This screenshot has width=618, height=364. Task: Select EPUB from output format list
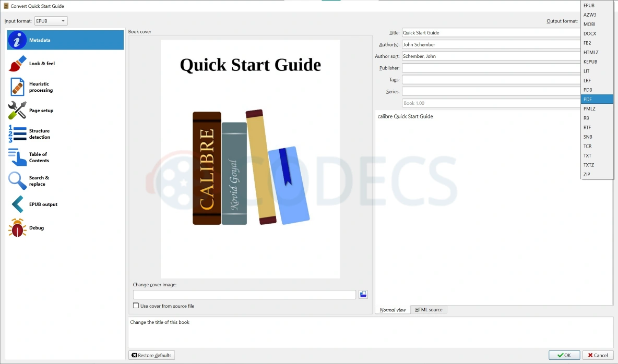click(597, 6)
